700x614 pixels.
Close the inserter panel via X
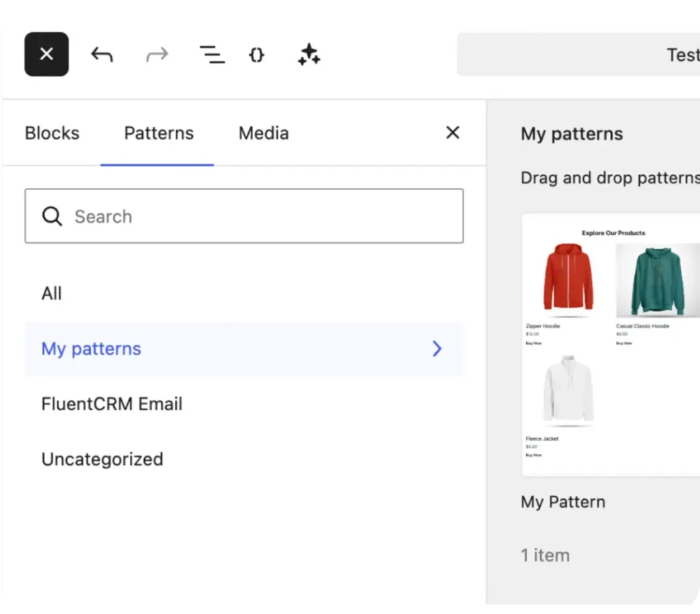point(453,133)
